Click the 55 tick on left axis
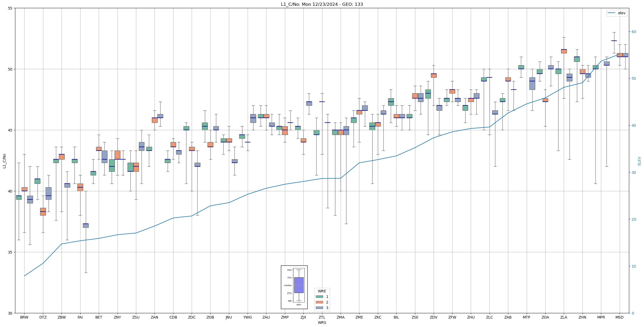This screenshot has height=327, width=644. (10, 8)
